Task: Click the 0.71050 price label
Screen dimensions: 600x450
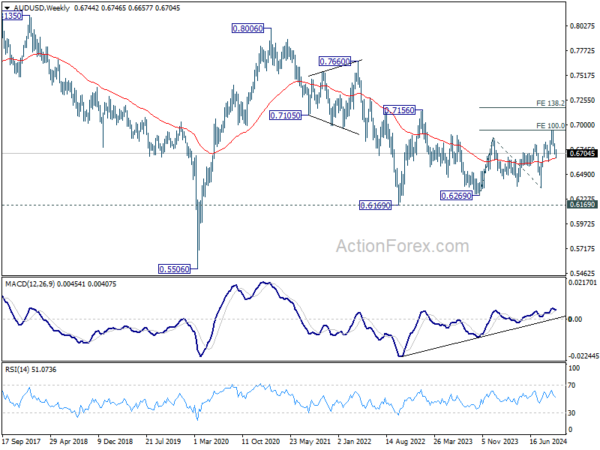Action: click(285, 115)
